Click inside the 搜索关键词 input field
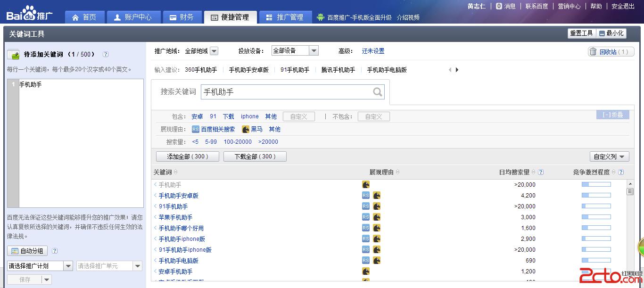 (x=283, y=92)
